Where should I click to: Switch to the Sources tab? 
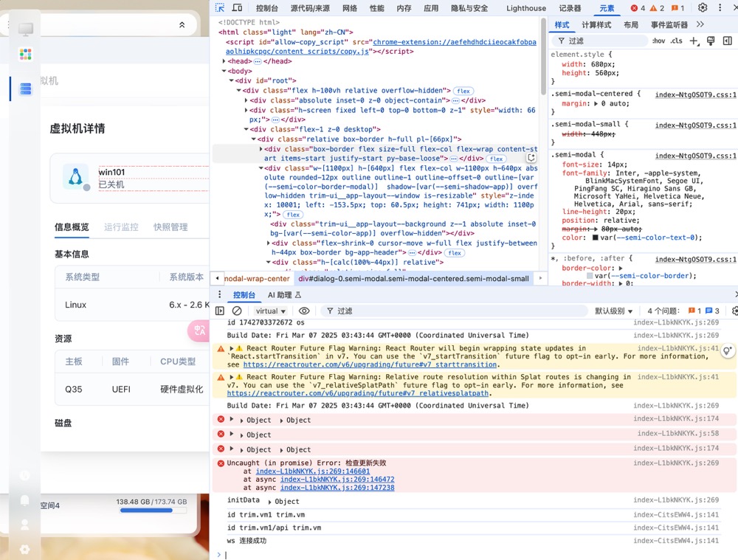[x=310, y=8]
